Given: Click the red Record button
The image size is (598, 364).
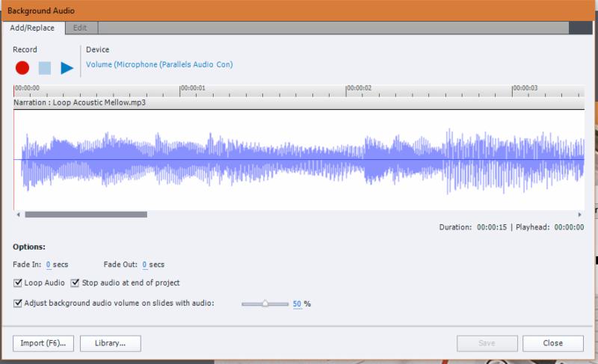Looking at the screenshot, I should pos(22,68).
